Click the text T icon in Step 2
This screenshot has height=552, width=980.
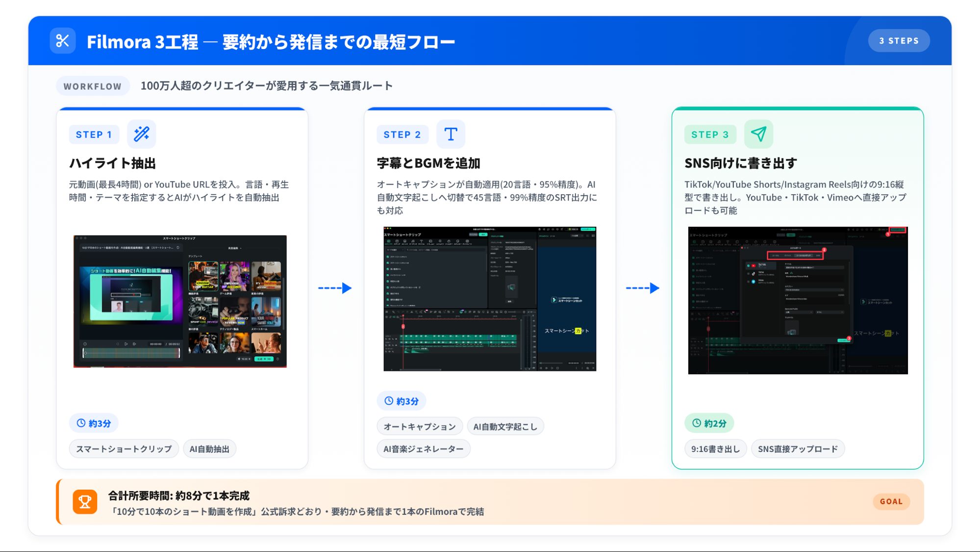click(x=451, y=134)
